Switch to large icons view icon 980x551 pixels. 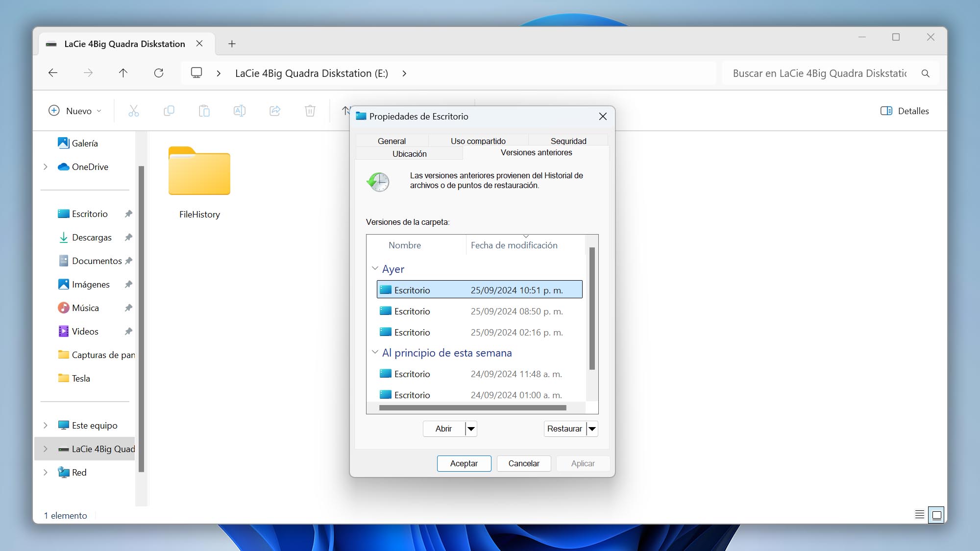936,515
